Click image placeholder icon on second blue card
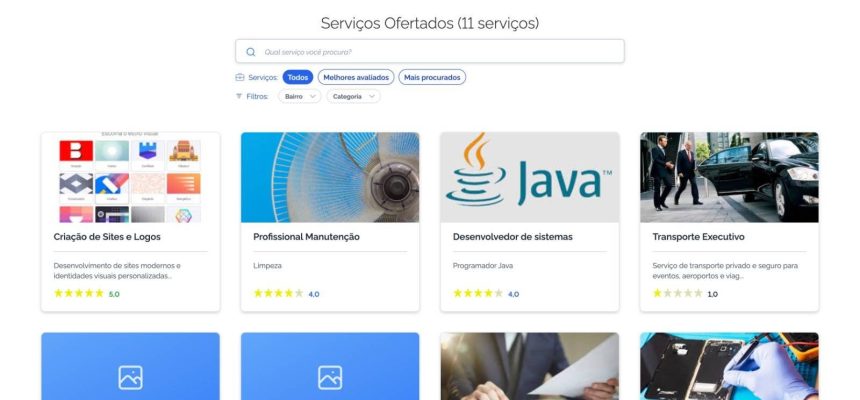 [330, 378]
